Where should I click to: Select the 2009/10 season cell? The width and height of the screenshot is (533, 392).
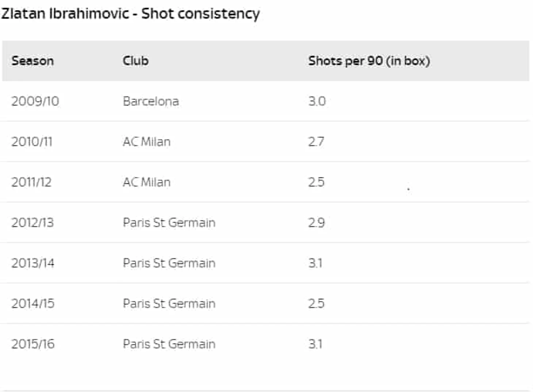click(35, 101)
